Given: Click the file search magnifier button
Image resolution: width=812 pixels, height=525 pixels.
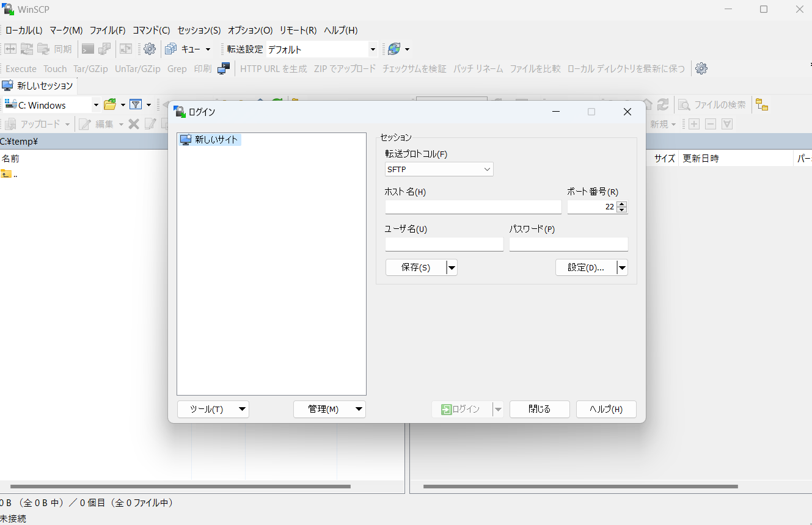Looking at the screenshot, I should click(712, 104).
